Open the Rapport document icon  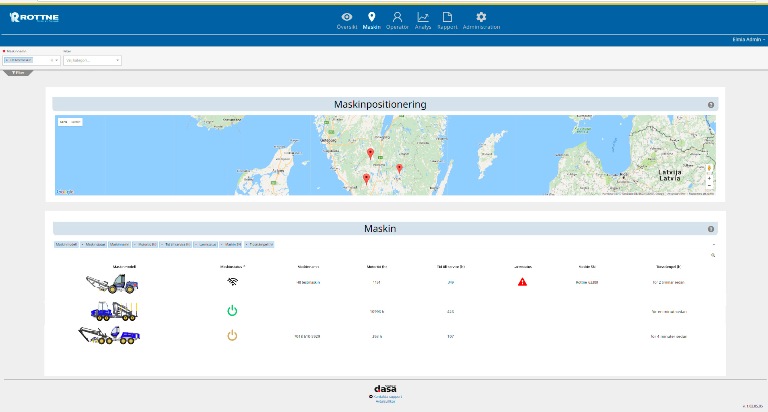[447, 17]
